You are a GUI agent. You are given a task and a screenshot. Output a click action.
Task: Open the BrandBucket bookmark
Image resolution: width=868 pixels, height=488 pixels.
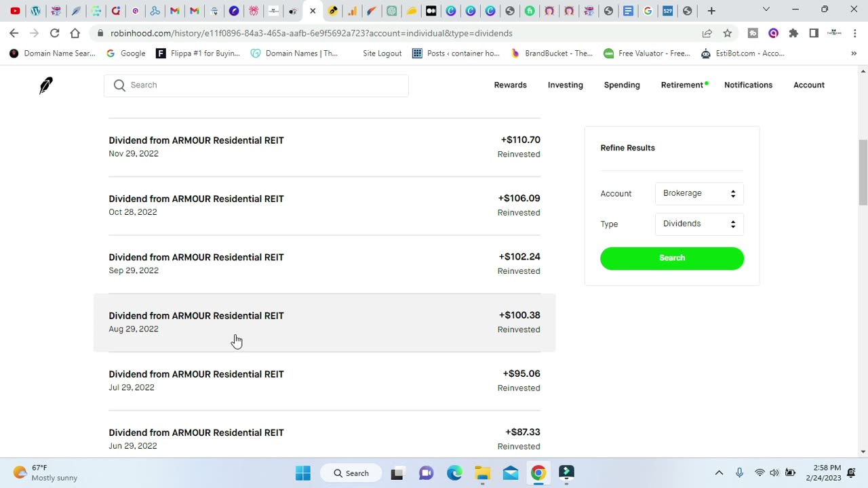[551, 54]
